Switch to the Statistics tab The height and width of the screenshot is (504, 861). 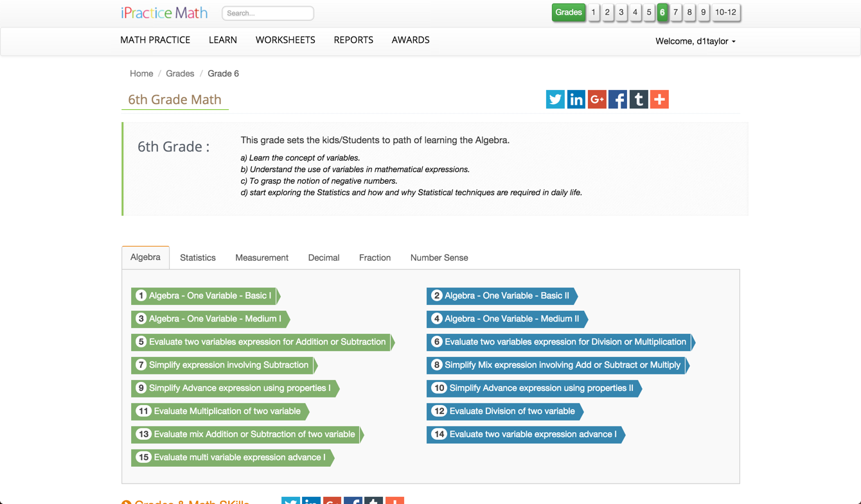click(x=197, y=257)
